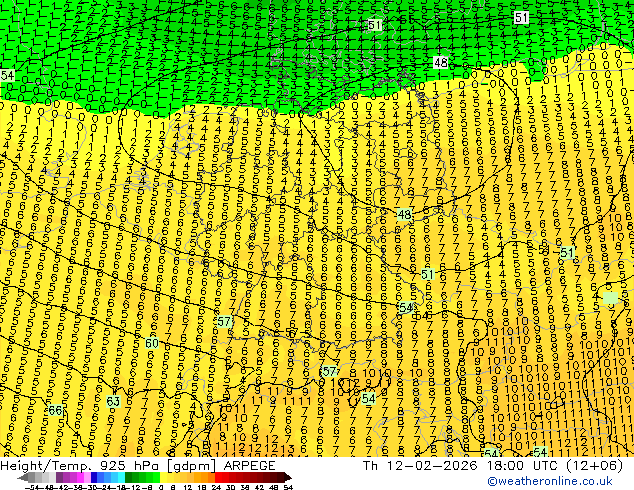Pick the dark blue swatch above -30 in legend

(x=94, y=478)
